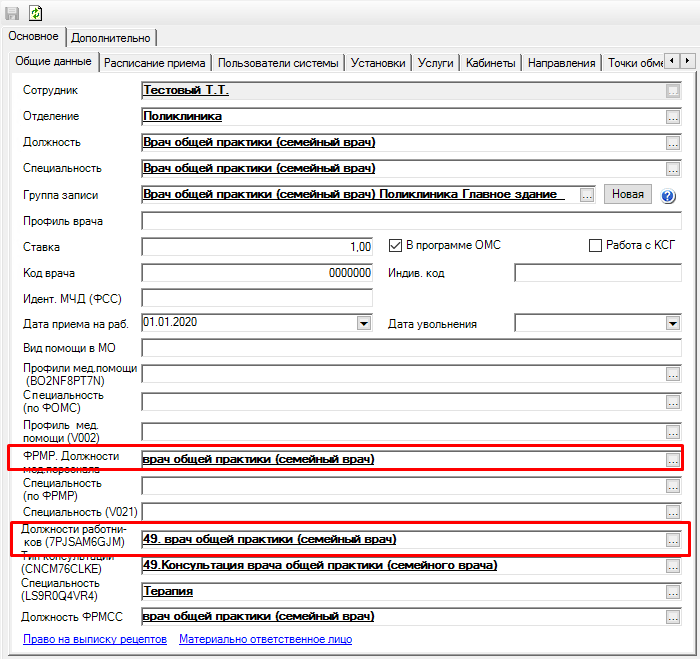700x659 pixels.
Task: Switch to the Дополнительно tab
Action: click(x=111, y=38)
